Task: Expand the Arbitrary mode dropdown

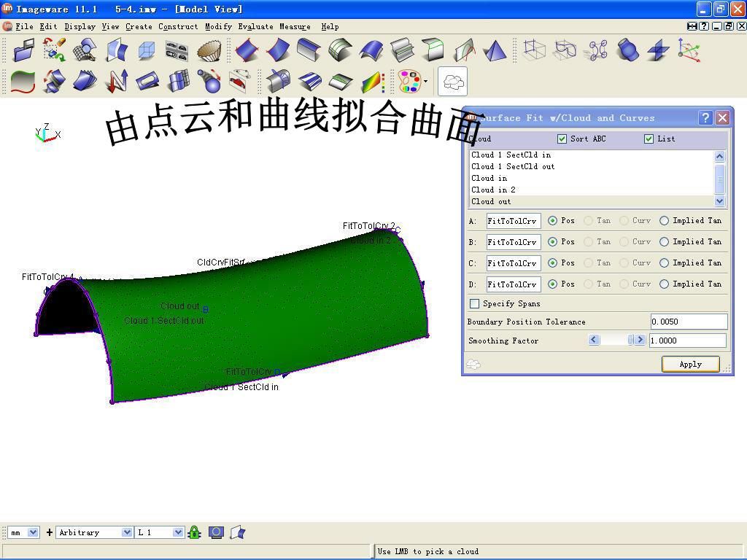Action: 94,532
